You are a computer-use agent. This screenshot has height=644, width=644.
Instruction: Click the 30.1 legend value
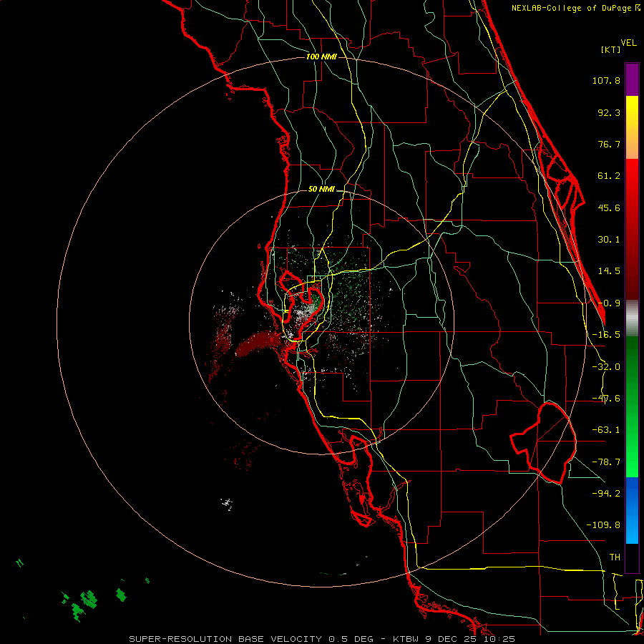click(609, 240)
